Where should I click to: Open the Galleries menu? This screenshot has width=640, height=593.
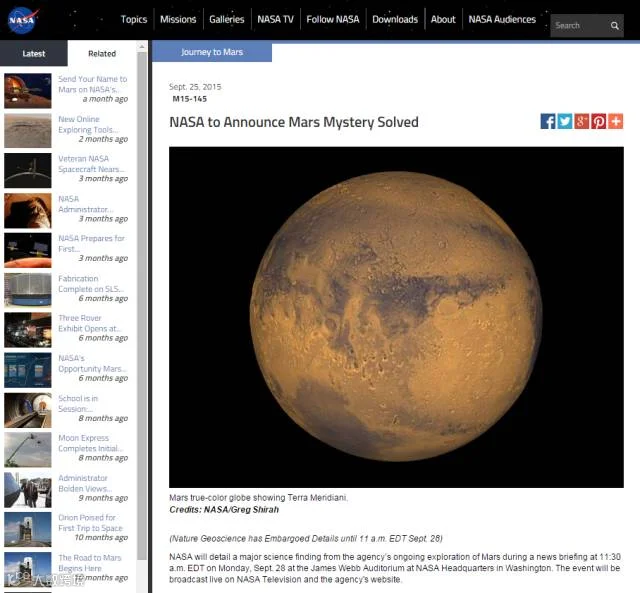[227, 19]
